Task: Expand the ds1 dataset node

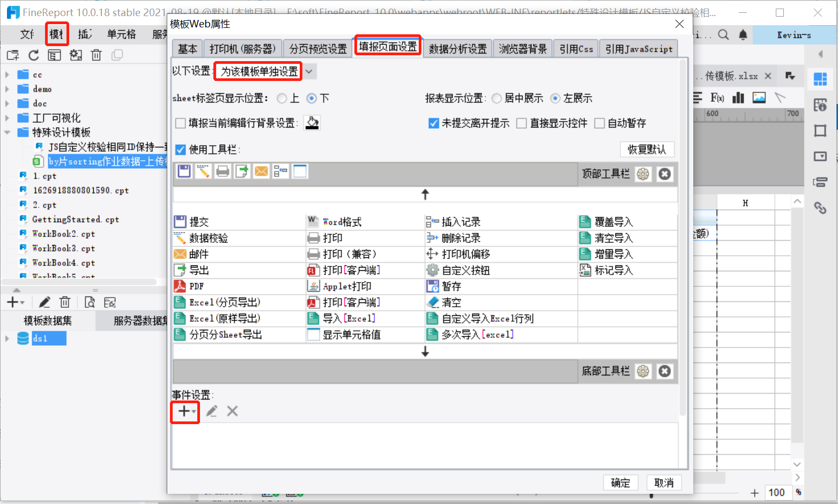Action: pos(7,338)
